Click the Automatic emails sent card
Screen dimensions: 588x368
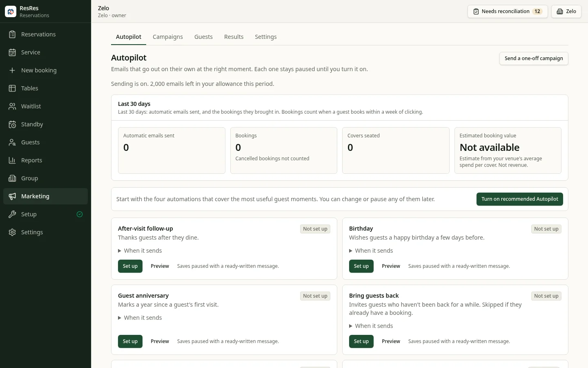pos(171,150)
